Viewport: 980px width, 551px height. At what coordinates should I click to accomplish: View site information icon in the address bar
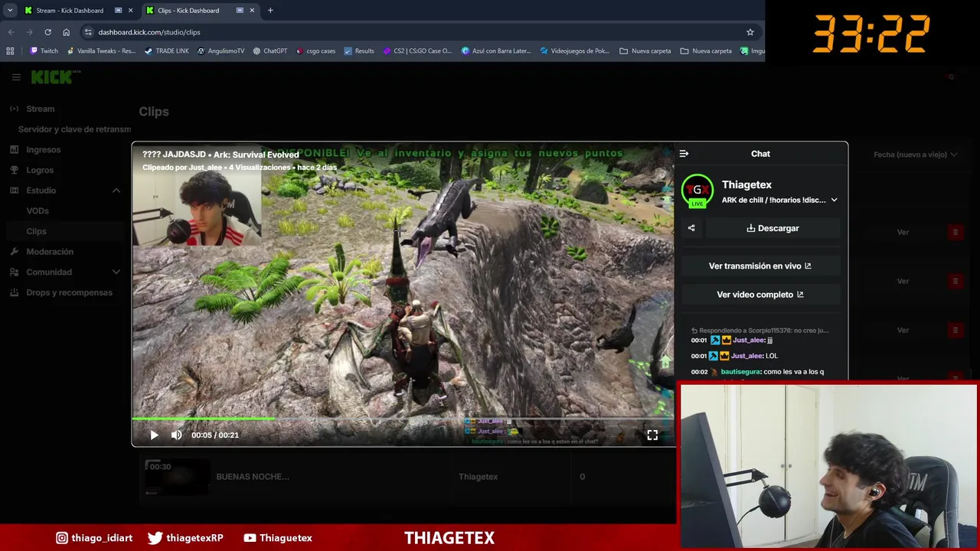click(x=88, y=32)
